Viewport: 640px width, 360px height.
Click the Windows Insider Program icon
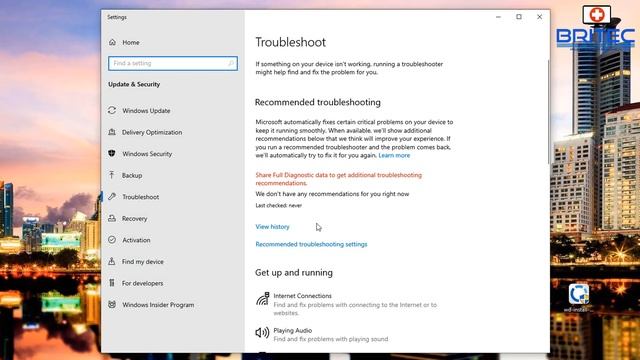click(112, 304)
